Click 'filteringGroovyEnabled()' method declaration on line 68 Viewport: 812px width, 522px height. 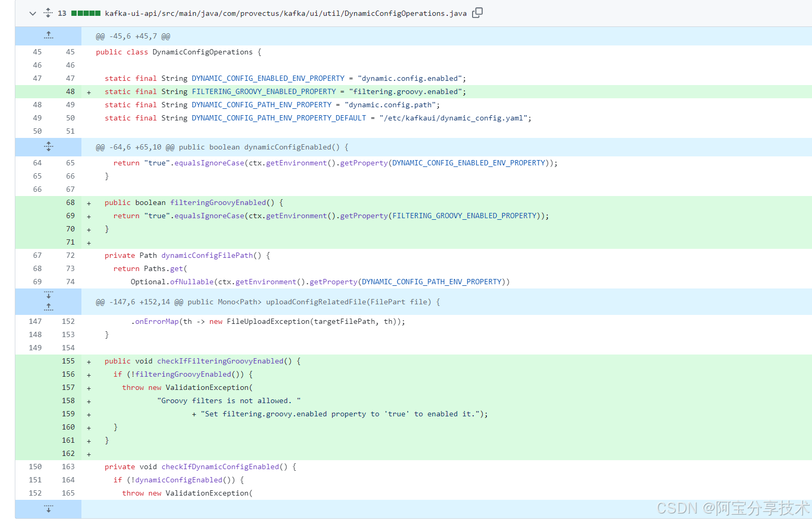[x=223, y=202]
